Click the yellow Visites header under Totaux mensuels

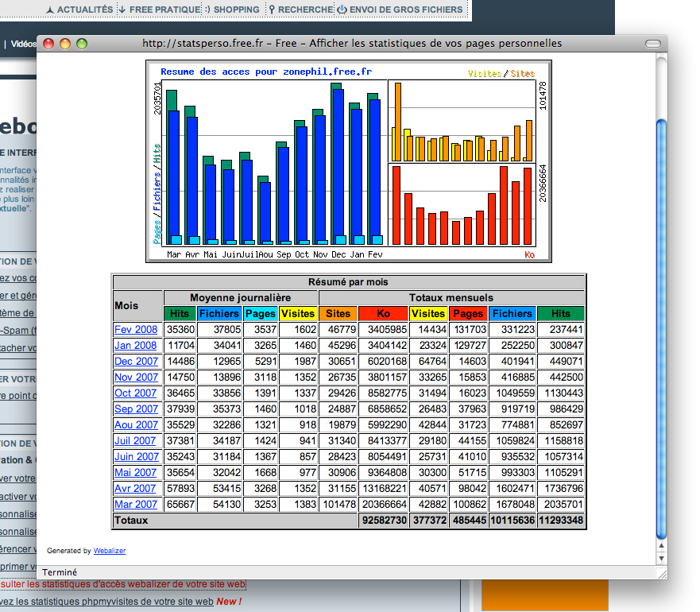click(x=428, y=314)
